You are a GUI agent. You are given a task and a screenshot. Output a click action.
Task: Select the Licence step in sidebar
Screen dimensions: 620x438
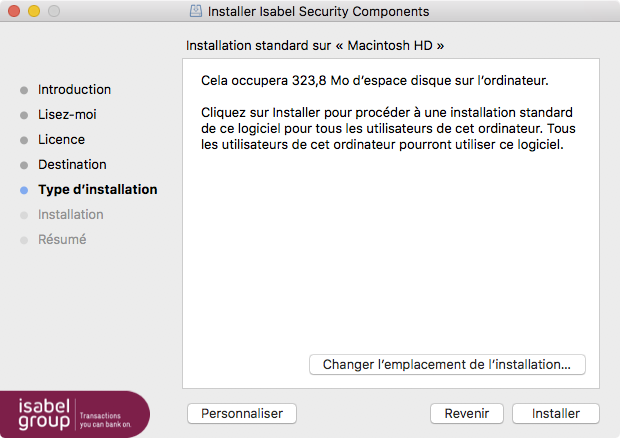(x=61, y=140)
